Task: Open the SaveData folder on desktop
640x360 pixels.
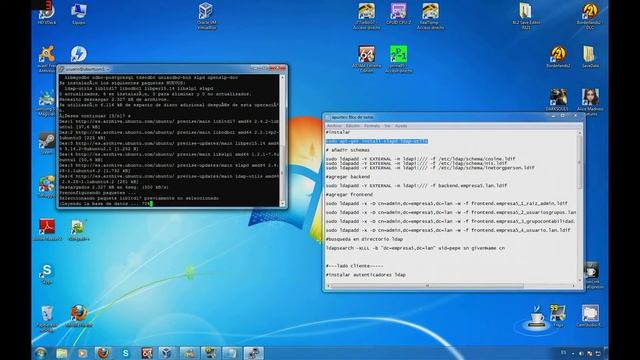Action: (x=590, y=56)
